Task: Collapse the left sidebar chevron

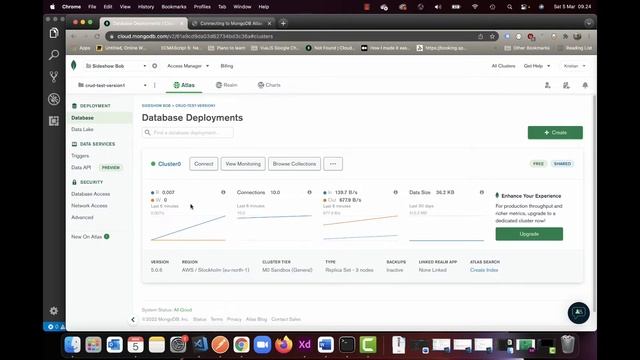Action: pyautogui.click(x=133, y=320)
